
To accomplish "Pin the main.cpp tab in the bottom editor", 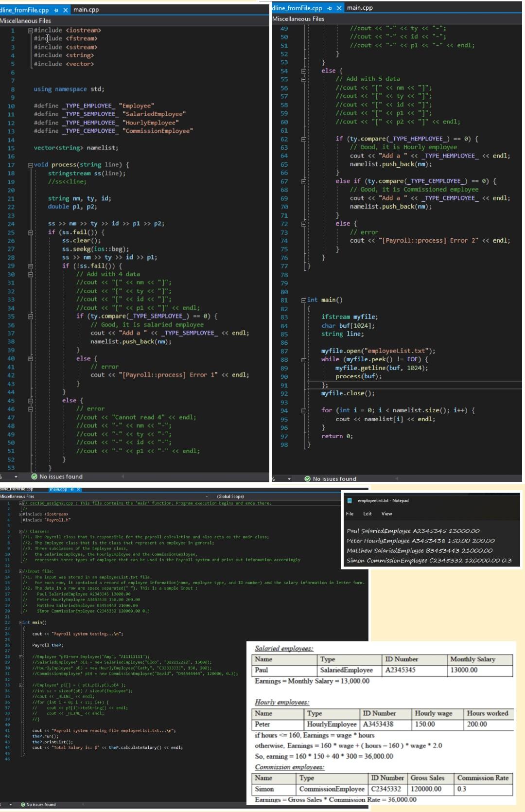I will point(72,489).
